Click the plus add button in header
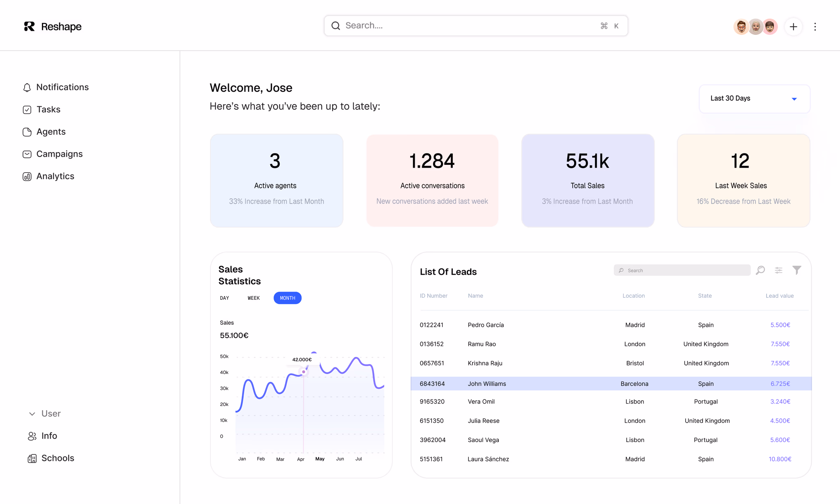The height and width of the screenshot is (504, 840). (x=793, y=27)
